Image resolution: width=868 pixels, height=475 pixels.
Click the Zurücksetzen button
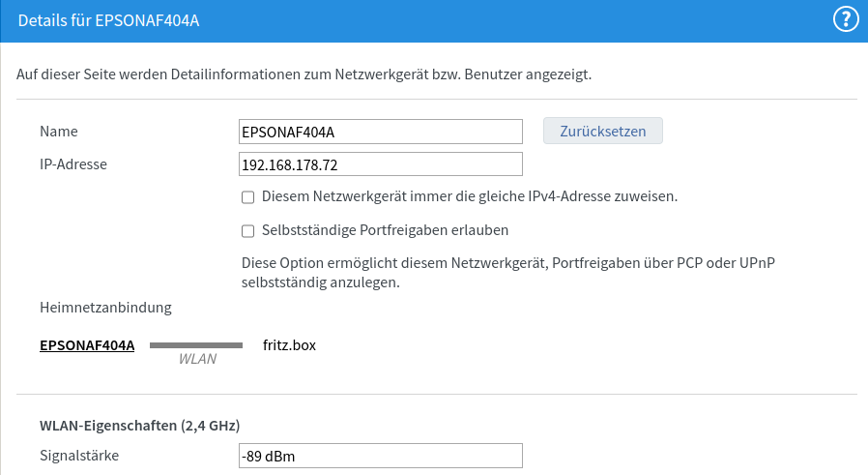point(603,131)
